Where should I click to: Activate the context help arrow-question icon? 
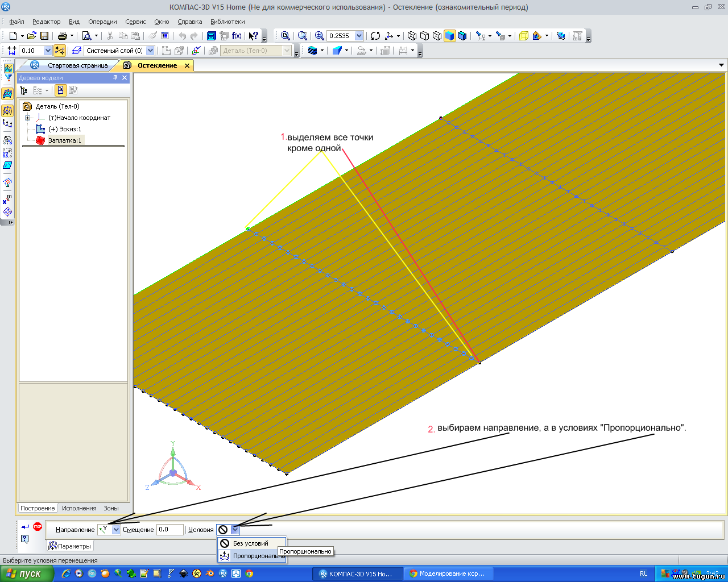[254, 36]
